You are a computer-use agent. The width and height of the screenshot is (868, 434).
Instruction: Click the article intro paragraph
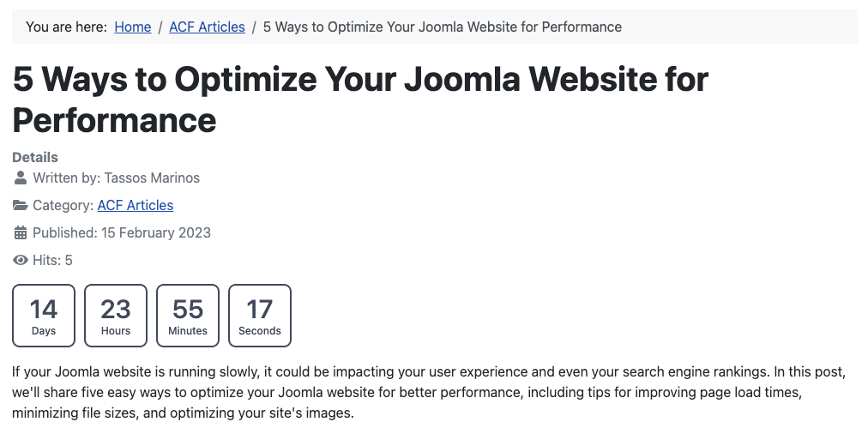pyautogui.click(x=429, y=393)
